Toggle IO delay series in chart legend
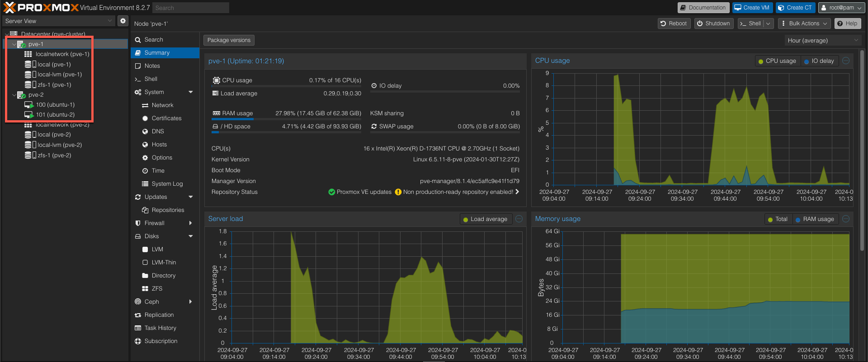This screenshot has width=868, height=362. 819,61
